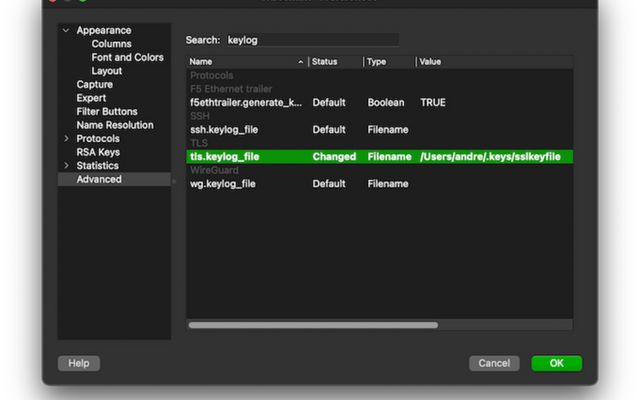Screen dimensions: 640x400
Task: Confirm preferences with the OK button
Action: (x=556, y=363)
